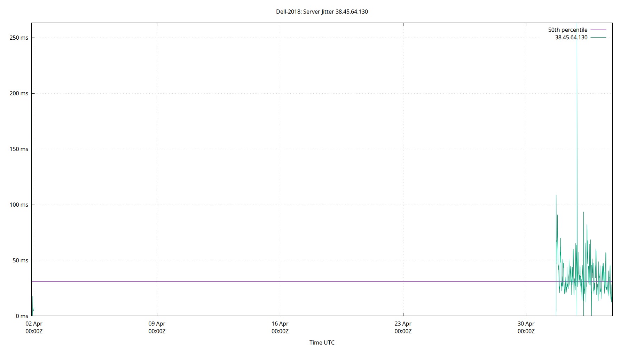Image resolution: width=644 pixels, height=348 pixels.
Task: Click the '150 ms' y-axis label
Action: pyautogui.click(x=19, y=149)
